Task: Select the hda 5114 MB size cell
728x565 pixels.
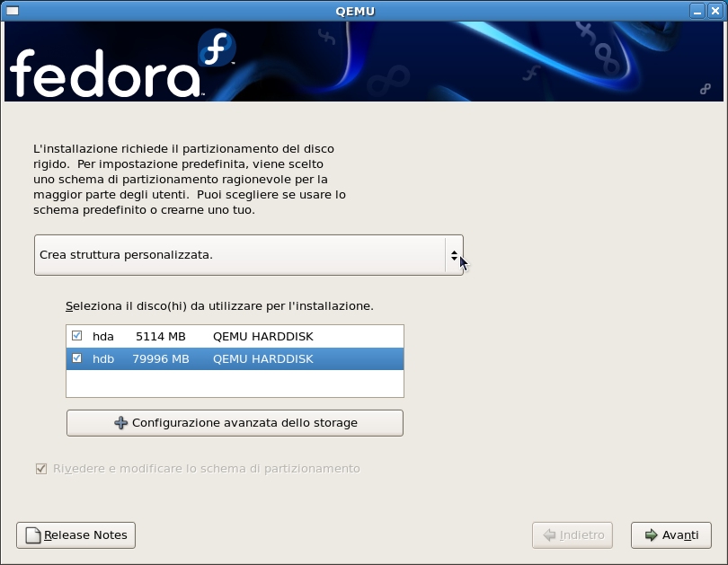Action: (x=161, y=336)
